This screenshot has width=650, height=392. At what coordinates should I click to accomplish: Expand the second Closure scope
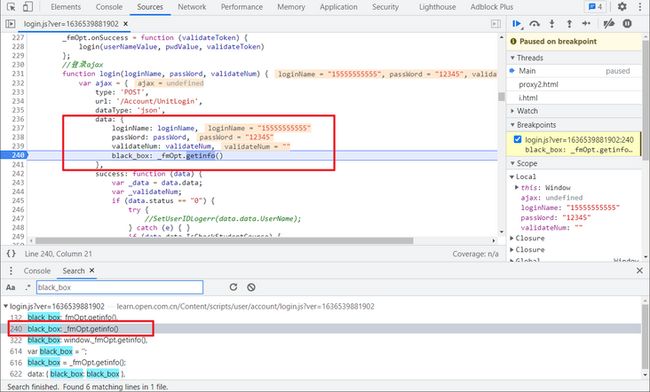pyautogui.click(x=512, y=249)
